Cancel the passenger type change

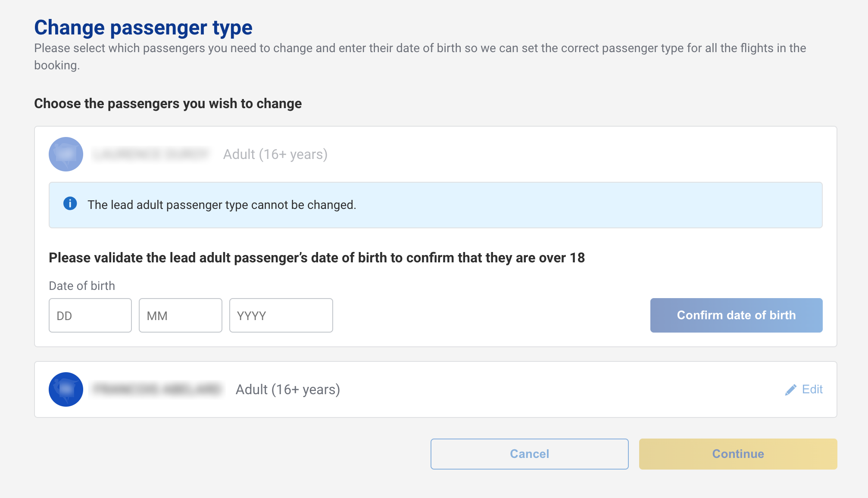[529, 454]
